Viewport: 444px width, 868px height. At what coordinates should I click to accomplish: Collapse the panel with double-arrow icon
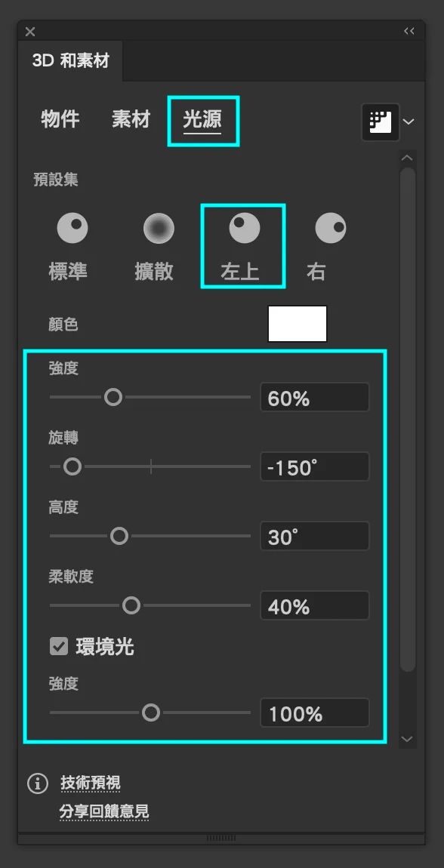pos(409,32)
